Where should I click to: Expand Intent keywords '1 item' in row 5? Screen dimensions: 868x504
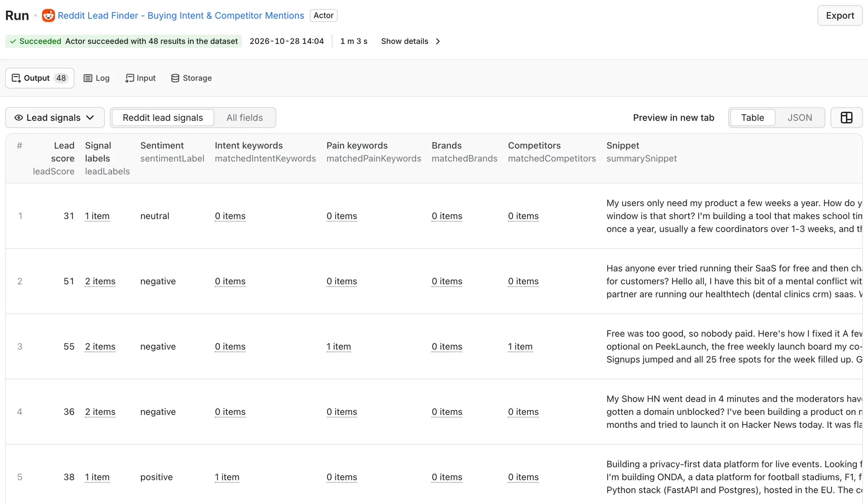227,477
